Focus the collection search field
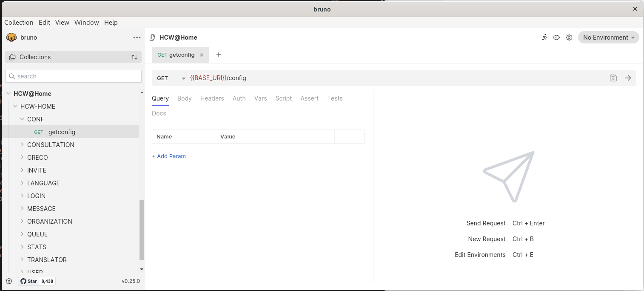644x291 pixels. pos(73,76)
